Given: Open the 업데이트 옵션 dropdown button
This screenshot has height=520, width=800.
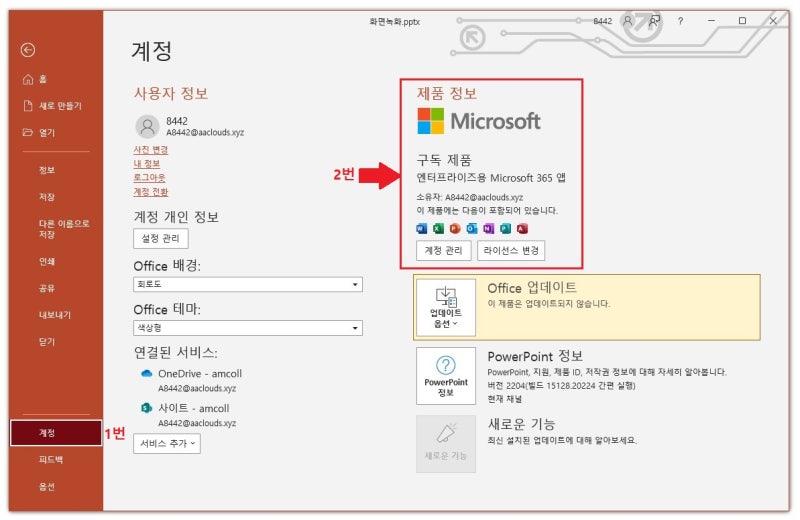Looking at the screenshot, I should point(446,307).
